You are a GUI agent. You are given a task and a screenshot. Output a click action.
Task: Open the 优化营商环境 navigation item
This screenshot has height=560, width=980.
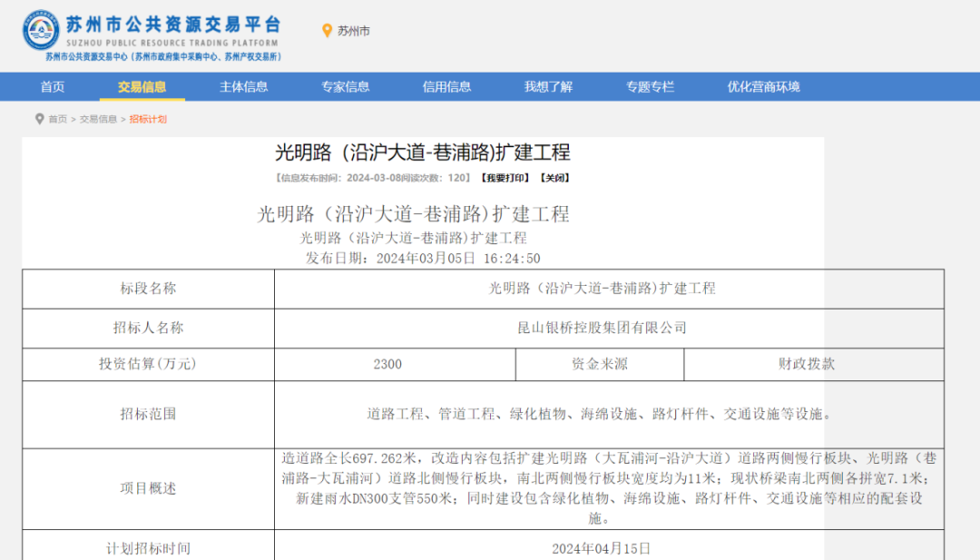pos(764,87)
